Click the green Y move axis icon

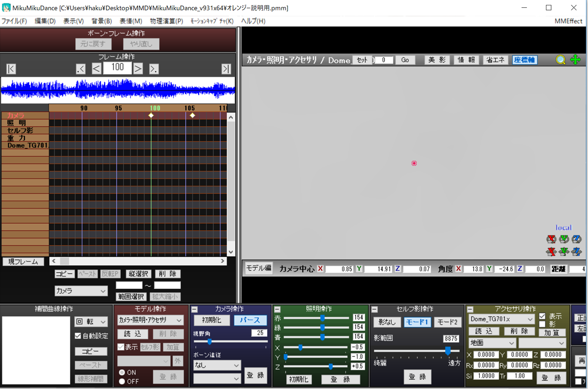[x=564, y=252]
